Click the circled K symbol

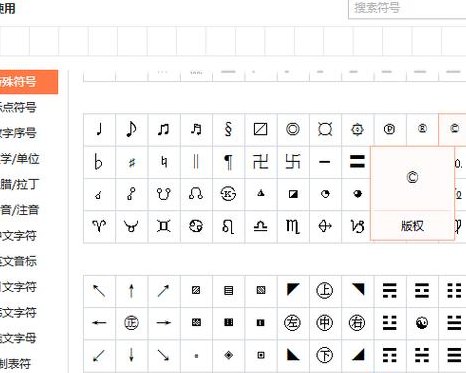[228, 194]
